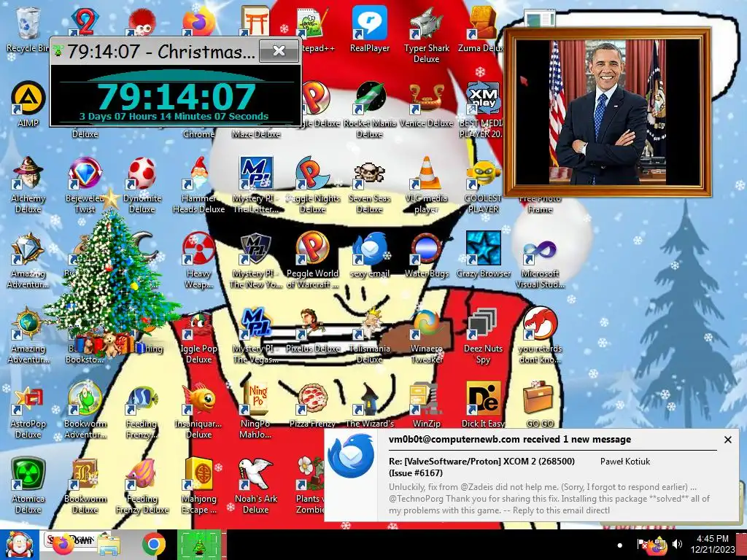Launch Dynomite Deluxe egg icon
Screen dimensions: 747x560
(x=142, y=186)
